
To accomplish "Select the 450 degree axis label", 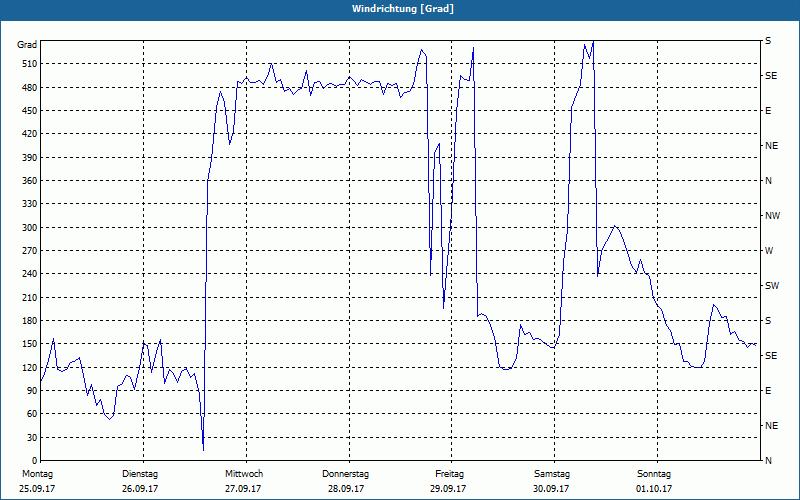I will tap(30, 111).
